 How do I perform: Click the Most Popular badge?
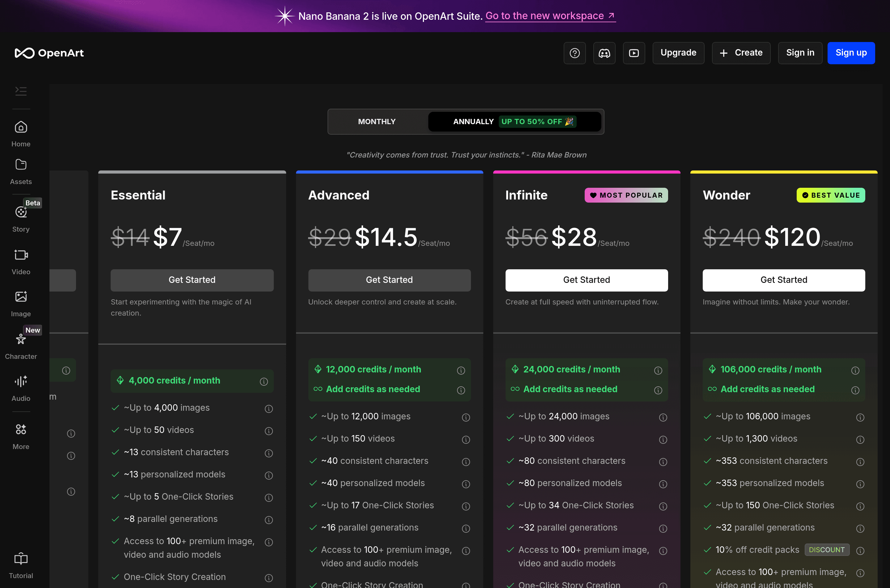(x=626, y=195)
